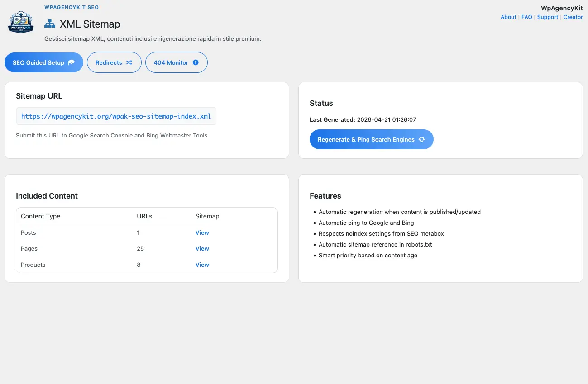The width and height of the screenshot is (588, 384).
Task: Click the WpAgencyKit name at top right
Action: (562, 8)
